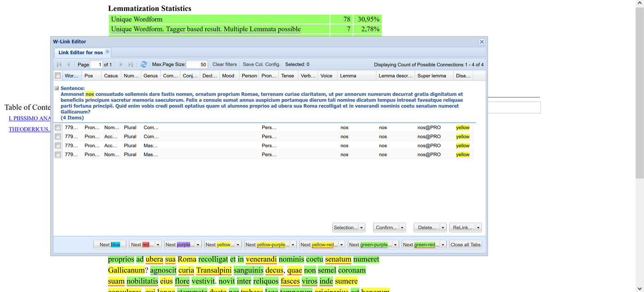Select the 'Link Editor for nos' tab
Screen dimensions: 644x292
tap(80, 53)
